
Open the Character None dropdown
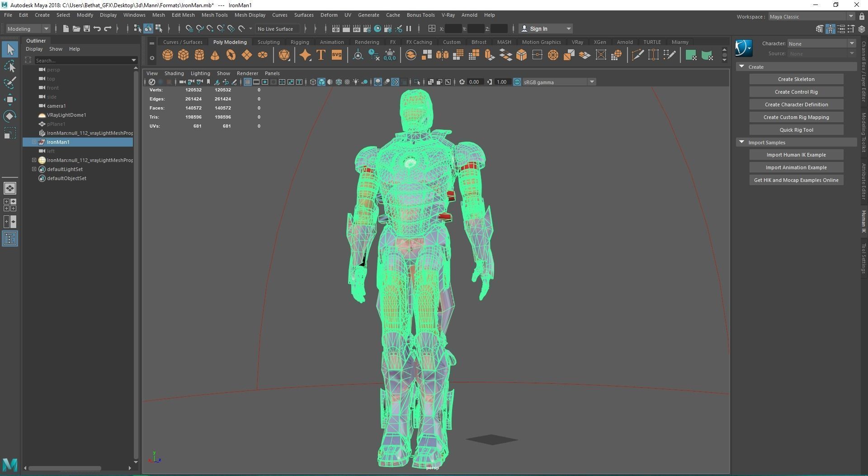pyautogui.click(x=821, y=44)
